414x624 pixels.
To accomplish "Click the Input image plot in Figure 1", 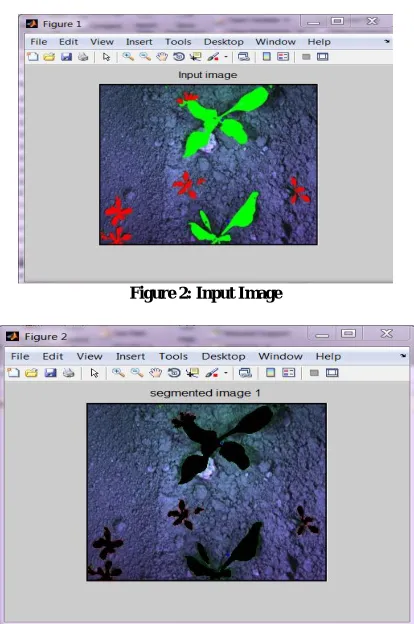I will tap(208, 164).
